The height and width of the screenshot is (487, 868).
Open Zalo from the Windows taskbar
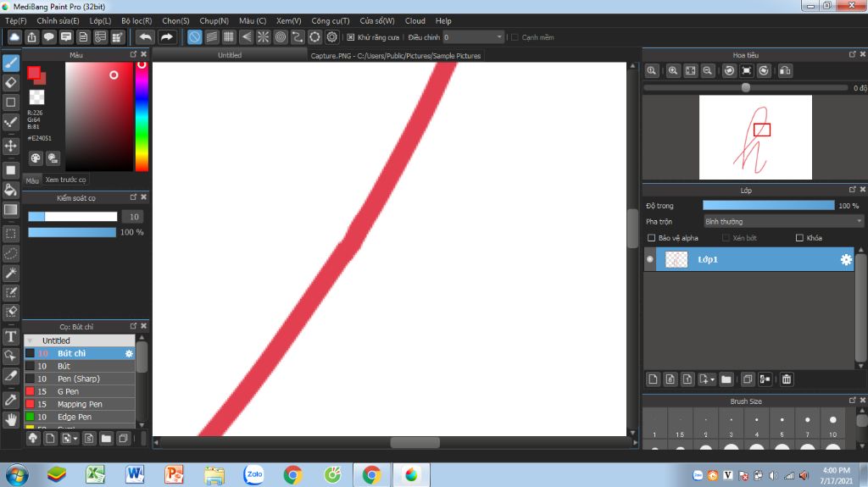[253, 474]
